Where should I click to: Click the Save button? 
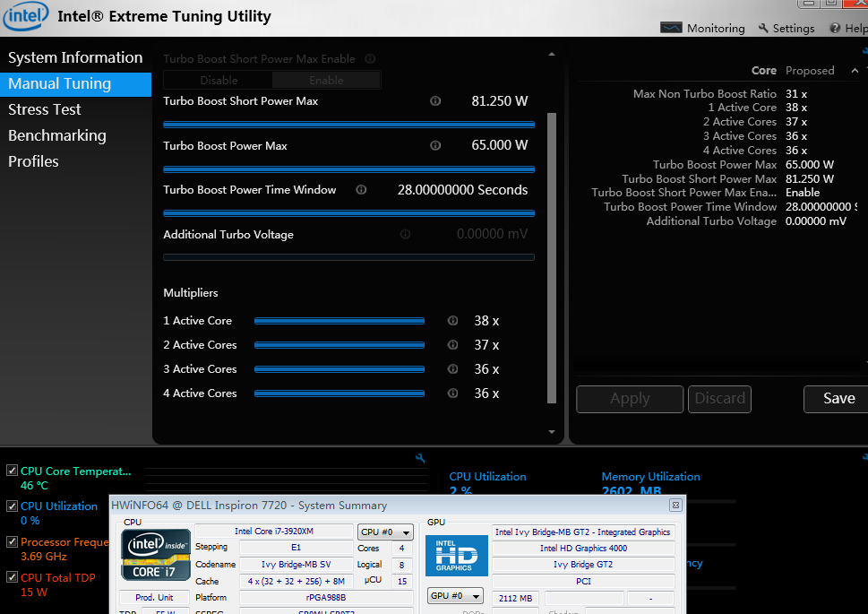(837, 399)
